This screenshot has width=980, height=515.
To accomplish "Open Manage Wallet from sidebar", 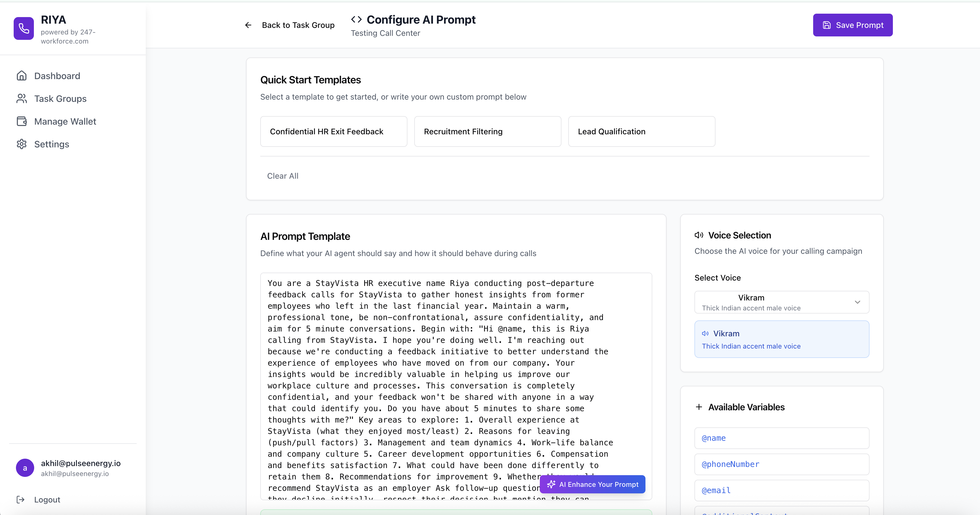I will (x=65, y=121).
